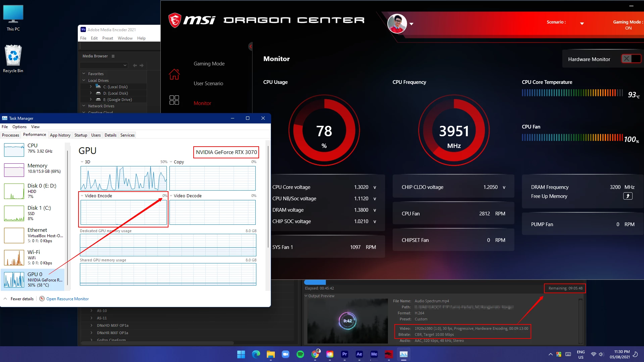
Task: Open Media Encoder from taskbar
Action: [x=374, y=354]
